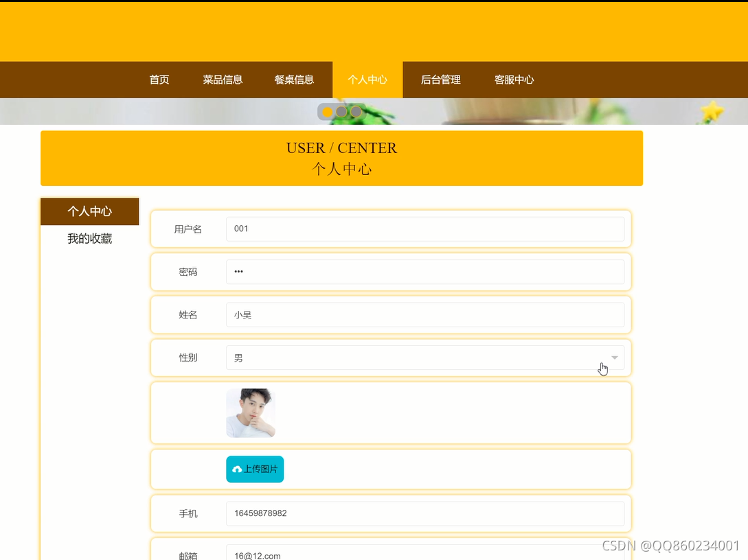This screenshot has width=748, height=560.
Task: Focus the 手机 field with 16459878982
Action: click(425, 513)
